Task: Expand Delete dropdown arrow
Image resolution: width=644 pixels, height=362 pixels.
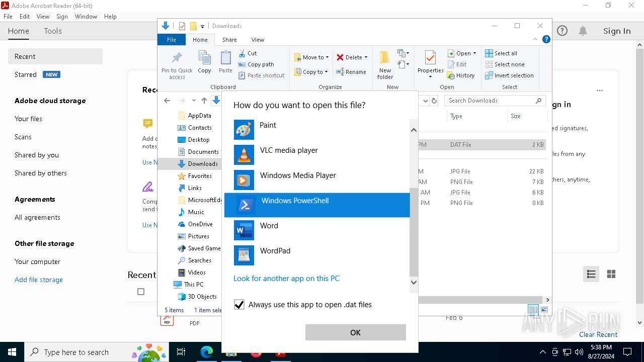Action: tap(366, 57)
